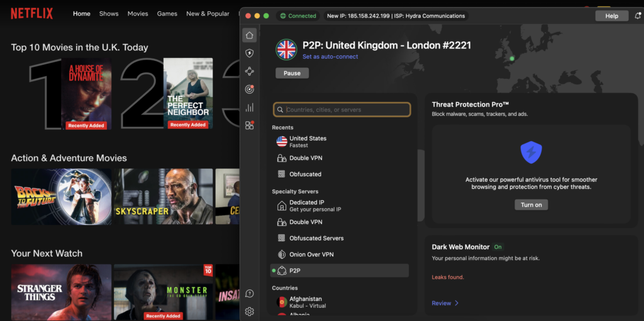Click Your Next Watch heading
The image size is (644, 321).
47,253
